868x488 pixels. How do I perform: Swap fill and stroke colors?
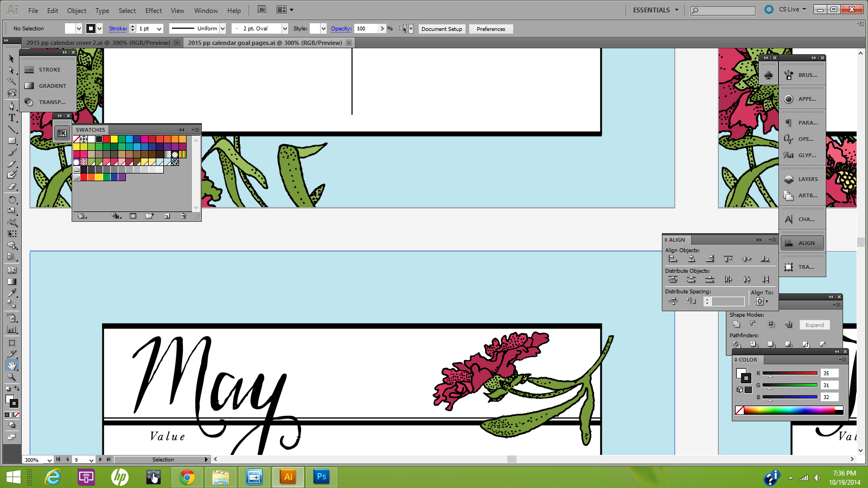coord(17,388)
